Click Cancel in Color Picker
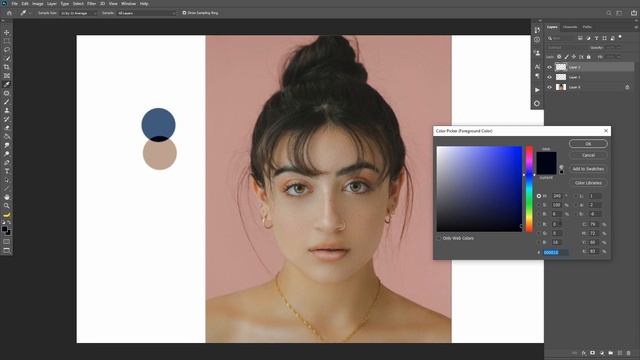The width and height of the screenshot is (640, 360). [588, 155]
